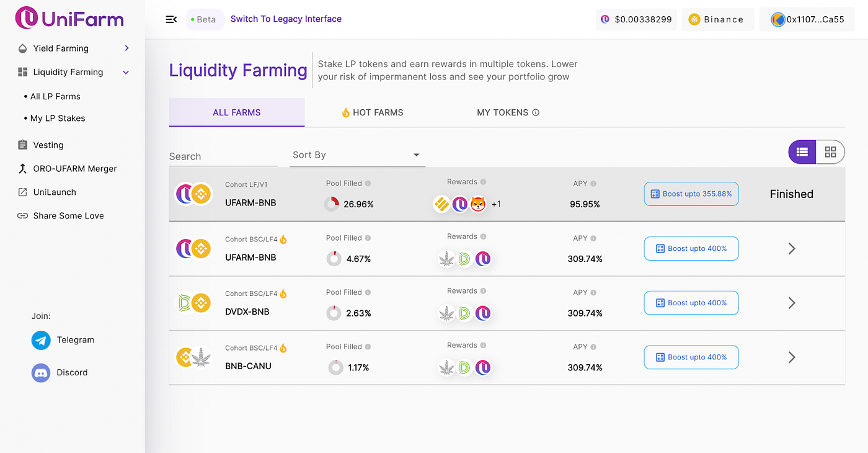This screenshot has height=453, width=868.
Task: Select the My Tokens tab
Action: [x=508, y=112]
